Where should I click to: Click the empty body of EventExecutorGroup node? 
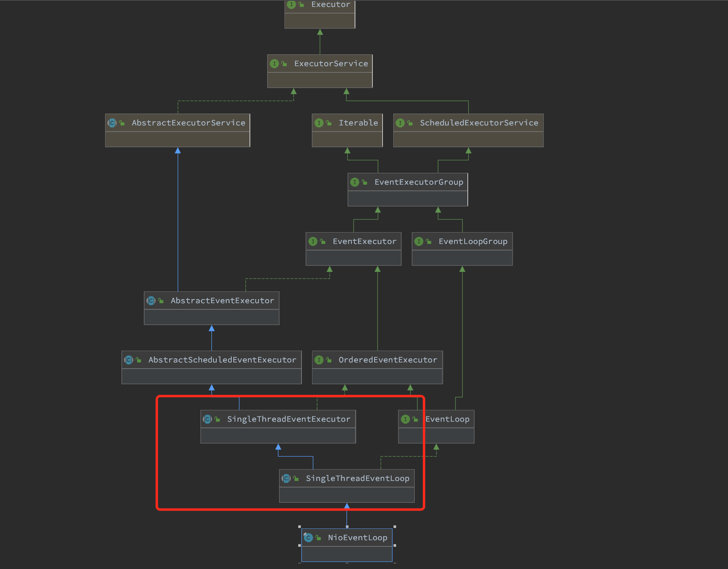408,198
